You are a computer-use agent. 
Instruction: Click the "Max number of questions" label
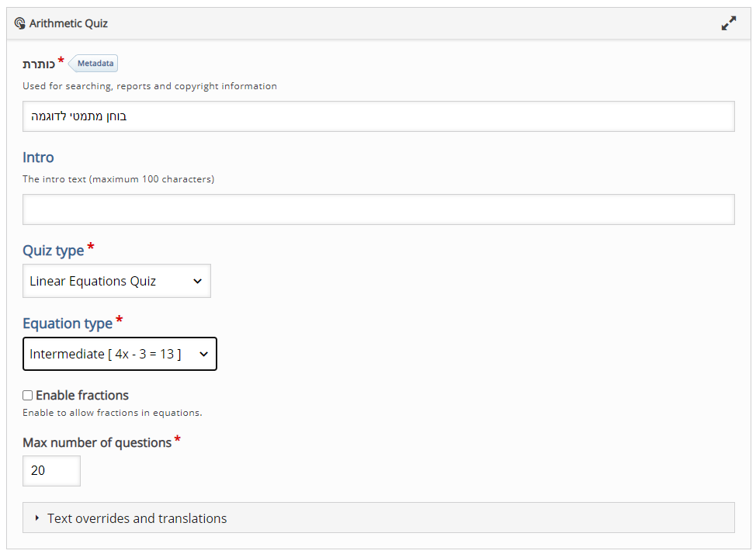coord(97,443)
